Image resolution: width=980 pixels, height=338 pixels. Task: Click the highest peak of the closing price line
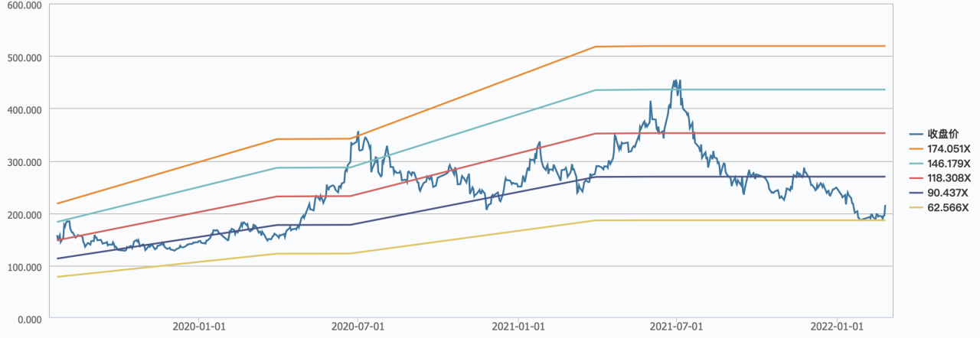coord(675,80)
